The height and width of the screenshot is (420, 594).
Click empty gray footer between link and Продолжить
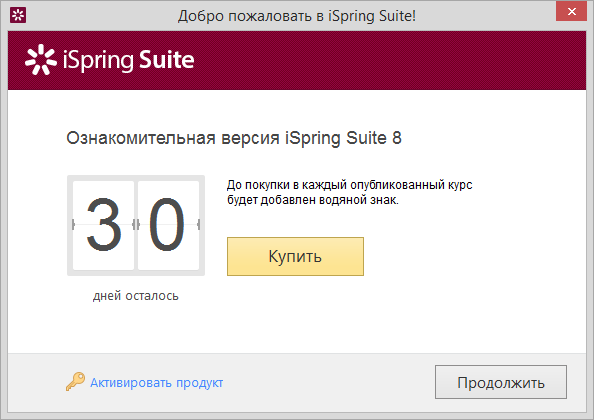tap(329, 383)
